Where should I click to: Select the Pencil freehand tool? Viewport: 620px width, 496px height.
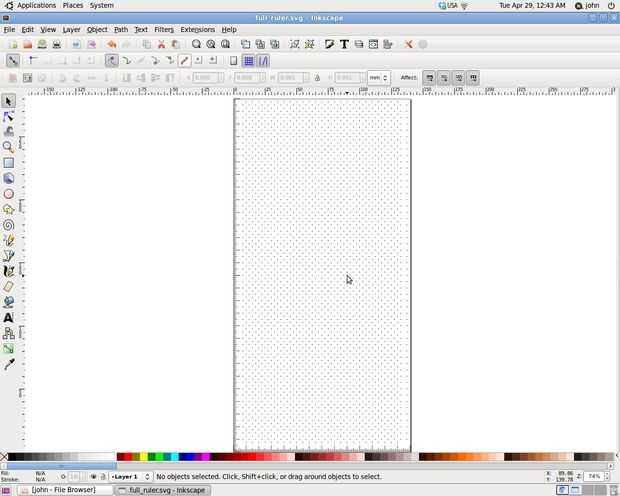click(x=9, y=240)
